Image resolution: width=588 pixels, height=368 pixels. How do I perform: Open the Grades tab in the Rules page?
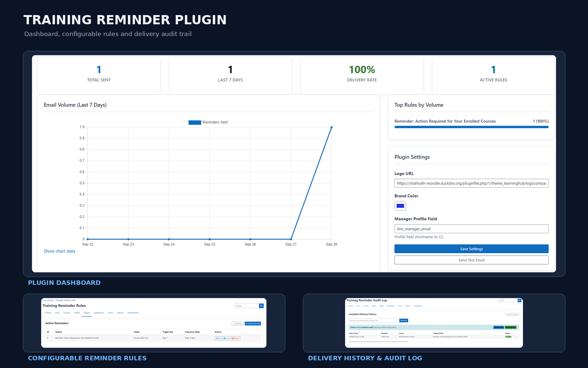point(77,313)
